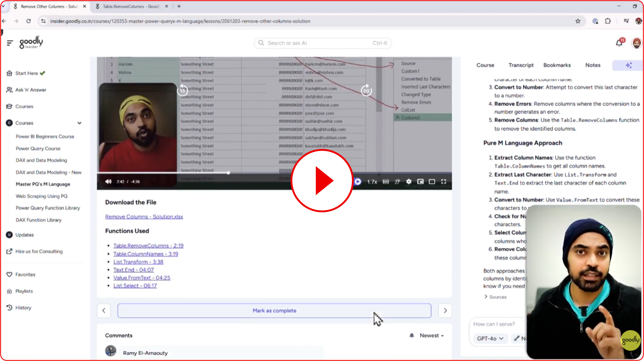644x361 pixels.
Task: Toggle picture-in-picture mode for video
Action: (x=420, y=181)
